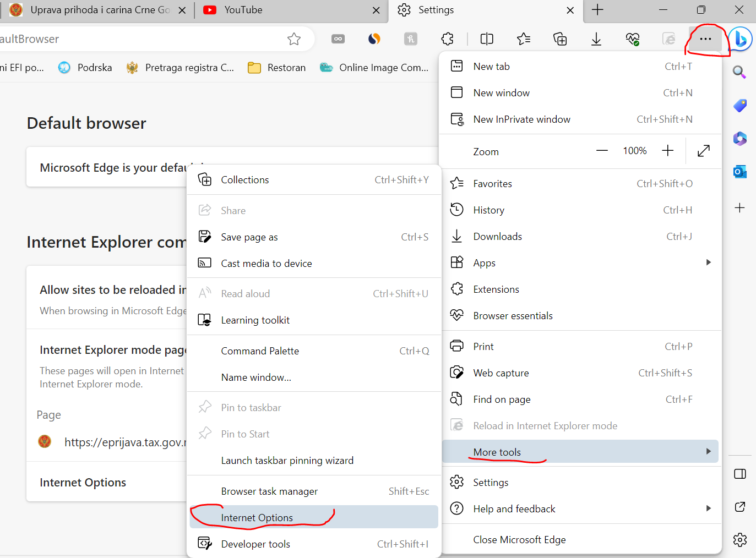
Task: Expand the Help and feedback submenu arrow
Action: [709, 508]
